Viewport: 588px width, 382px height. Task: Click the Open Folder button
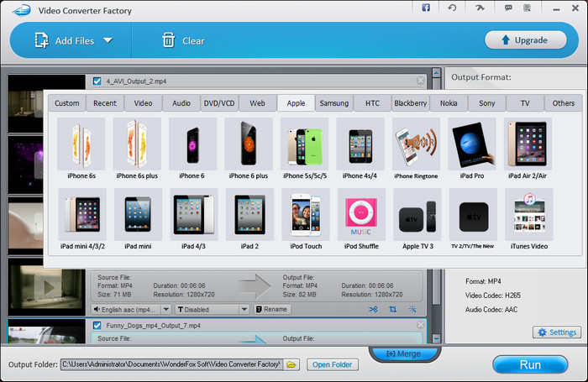pos(333,364)
